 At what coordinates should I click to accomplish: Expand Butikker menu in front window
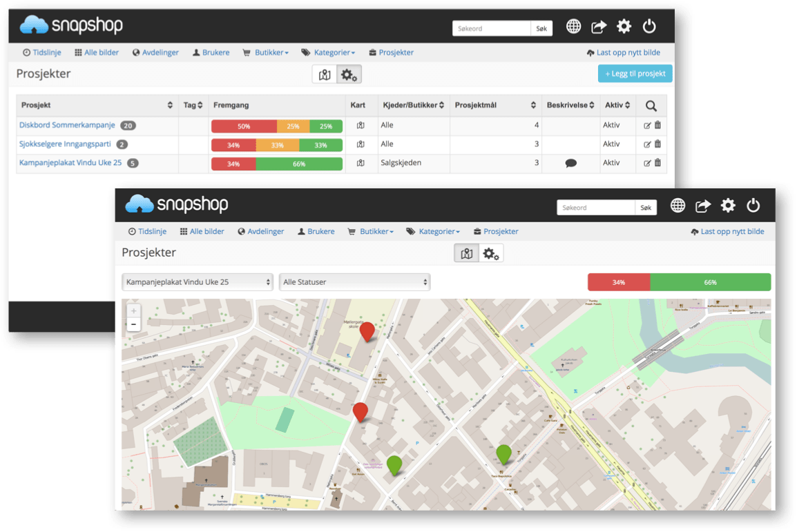tap(371, 231)
